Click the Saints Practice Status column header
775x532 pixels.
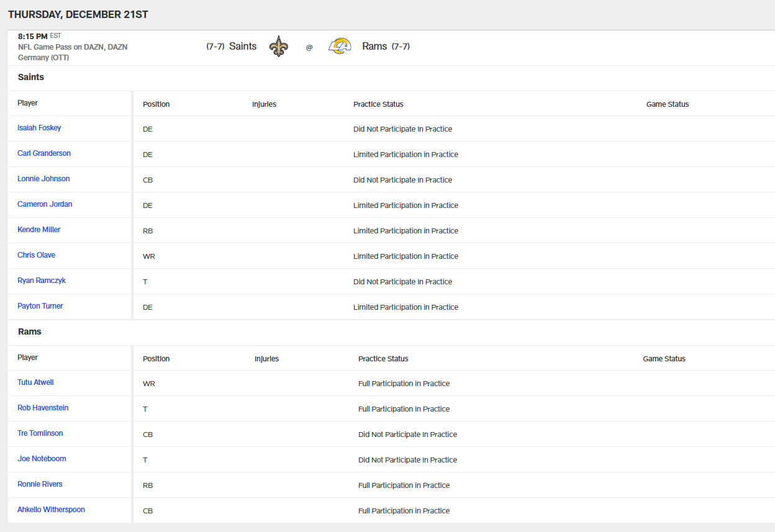378,104
